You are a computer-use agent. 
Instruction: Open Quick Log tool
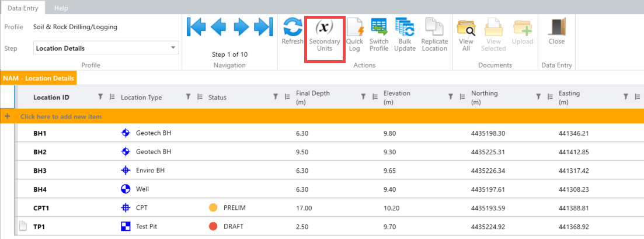pyautogui.click(x=354, y=35)
